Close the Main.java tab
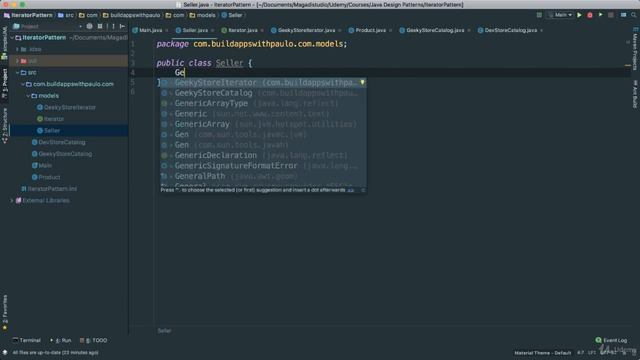This screenshot has width=640, height=360. 167,30
